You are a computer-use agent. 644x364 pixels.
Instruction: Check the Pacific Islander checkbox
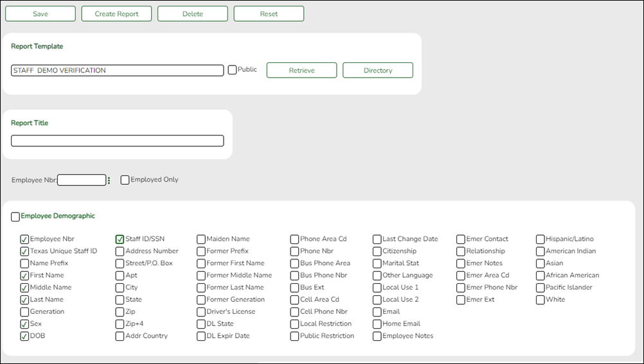click(x=541, y=288)
